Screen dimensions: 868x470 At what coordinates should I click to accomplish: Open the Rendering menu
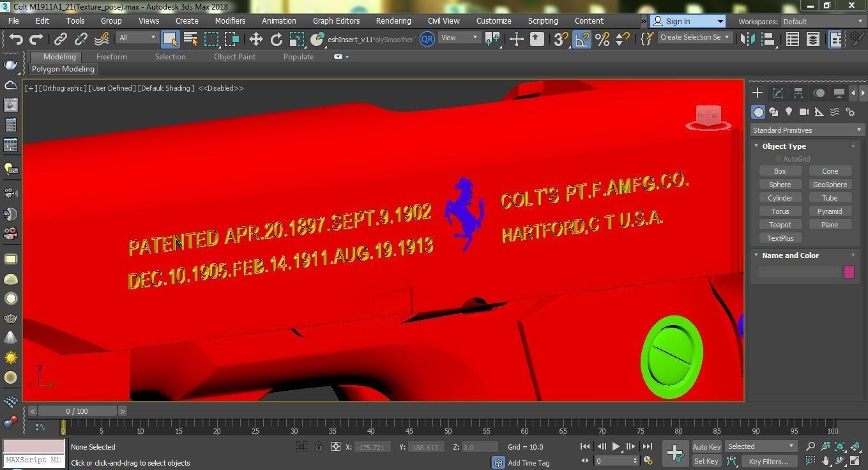click(393, 20)
